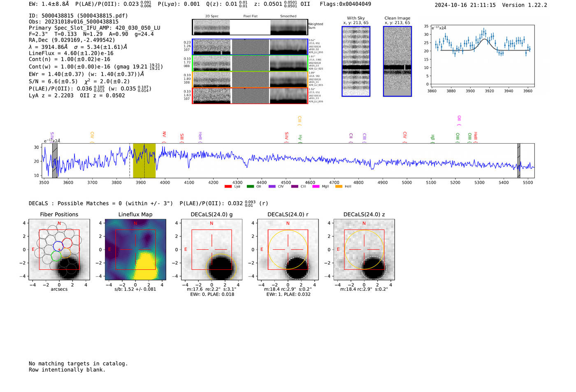
Task: Open the Lineflux Map panel
Action: pyautogui.click(x=135, y=250)
